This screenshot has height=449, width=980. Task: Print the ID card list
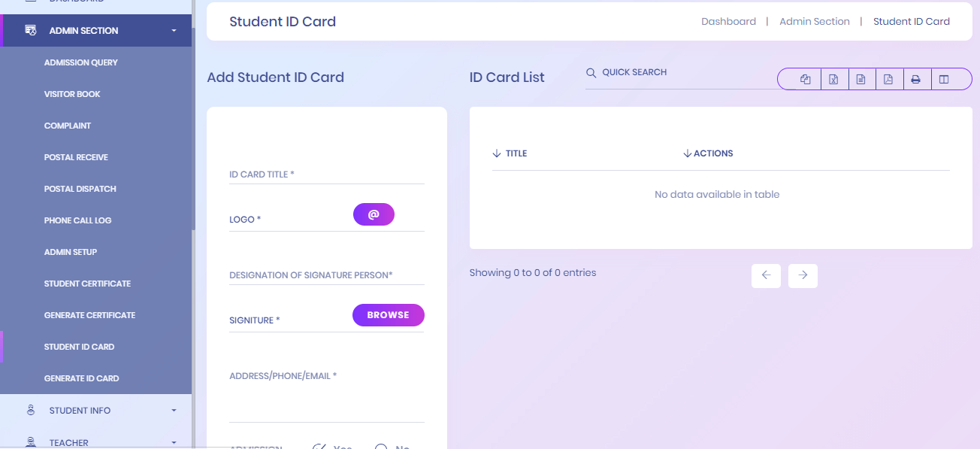pyautogui.click(x=916, y=79)
